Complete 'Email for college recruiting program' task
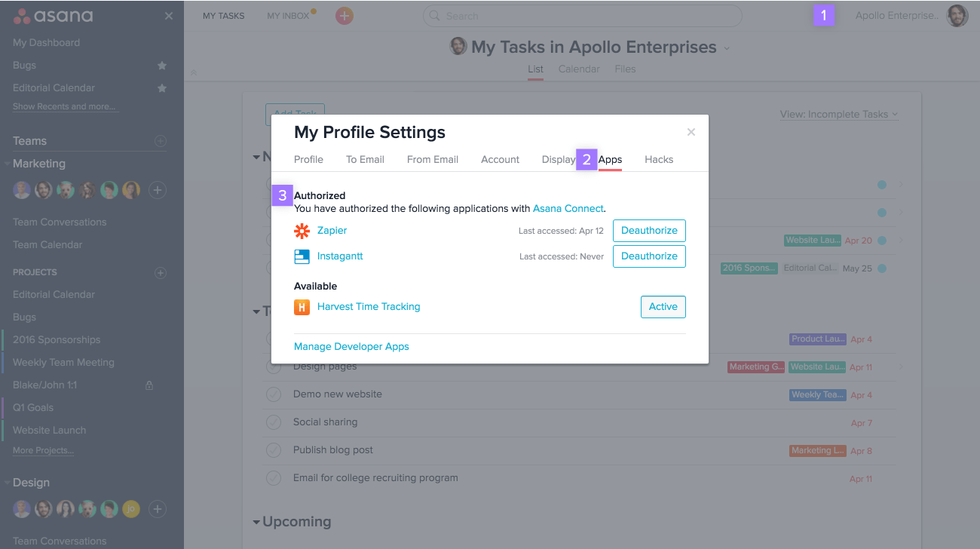The width and height of the screenshot is (980, 549). tap(274, 478)
